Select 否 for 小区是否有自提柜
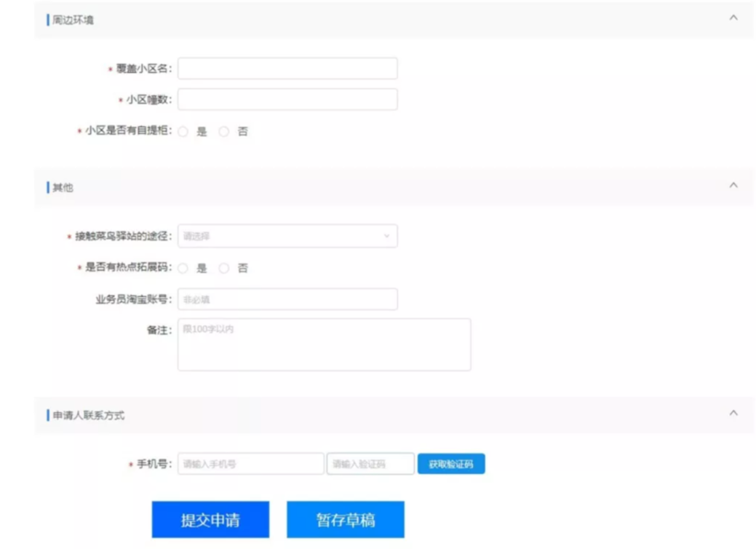Image resolution: width=756 pixels, height=549 pixels. (224, 132)
